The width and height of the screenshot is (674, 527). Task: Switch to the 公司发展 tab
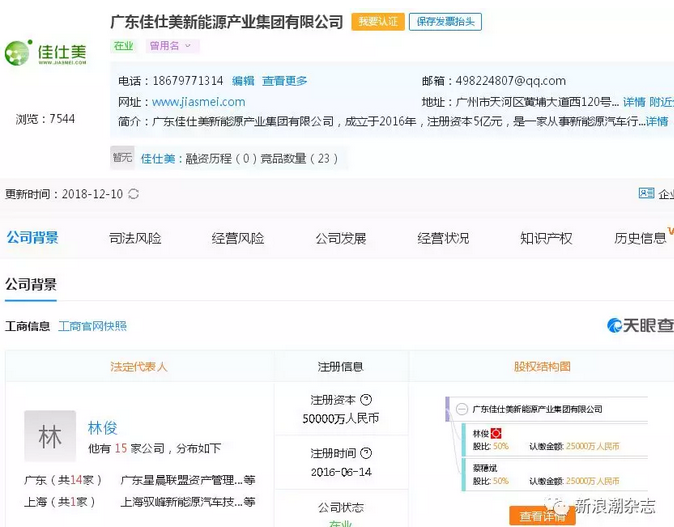340,238
